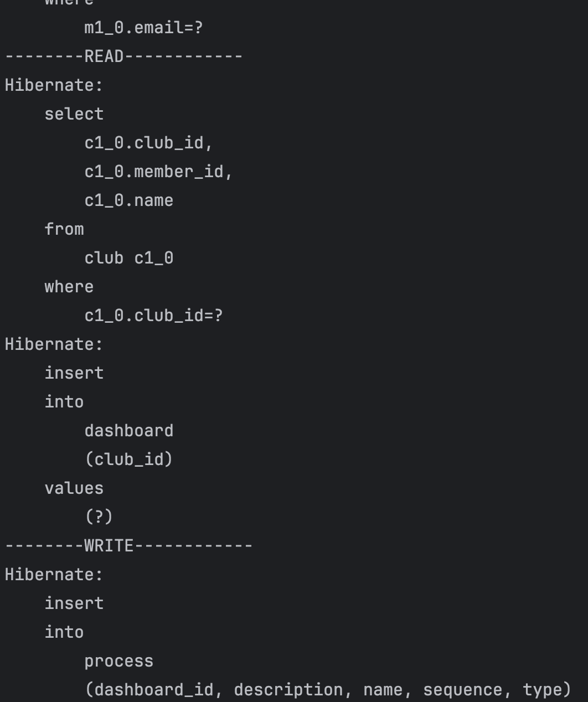Click the last into keyword line

[64, 632]
